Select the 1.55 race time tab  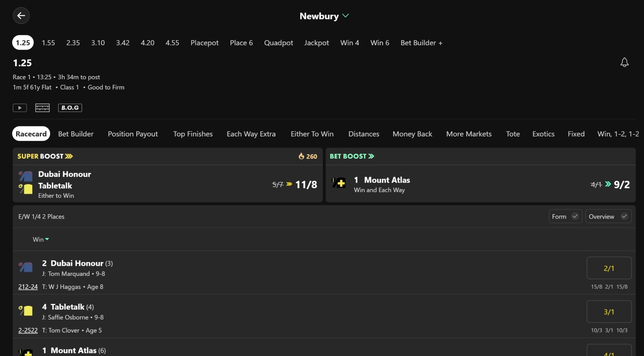pyautogui.click(x=48, y=43)
